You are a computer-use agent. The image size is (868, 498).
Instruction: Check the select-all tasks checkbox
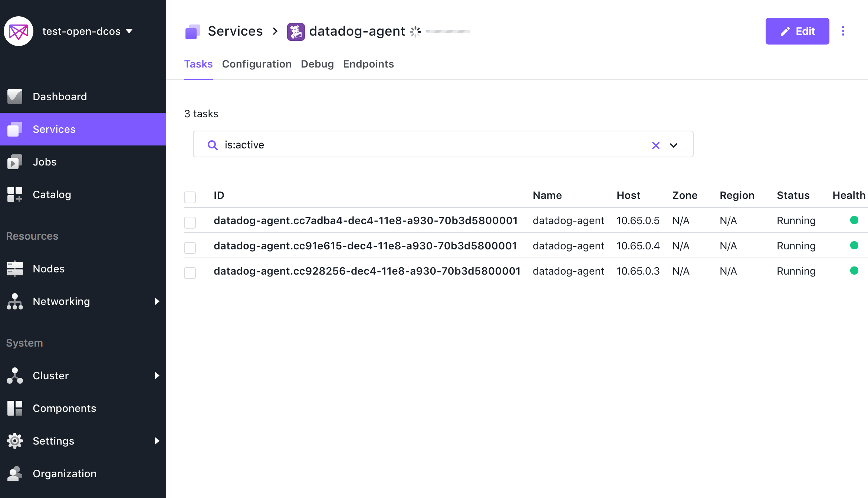(190, 197)
